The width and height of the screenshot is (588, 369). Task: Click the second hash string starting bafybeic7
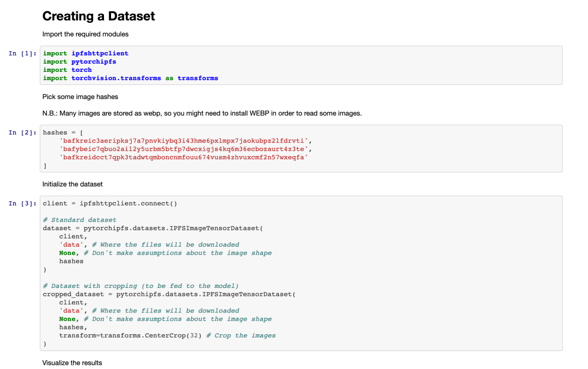[x=184, y=149]
